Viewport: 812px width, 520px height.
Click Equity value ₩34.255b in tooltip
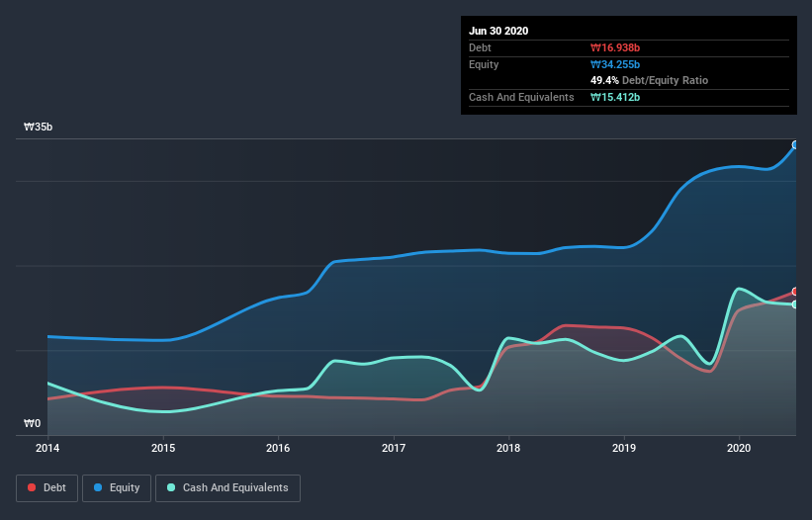(x=615, y=64)
